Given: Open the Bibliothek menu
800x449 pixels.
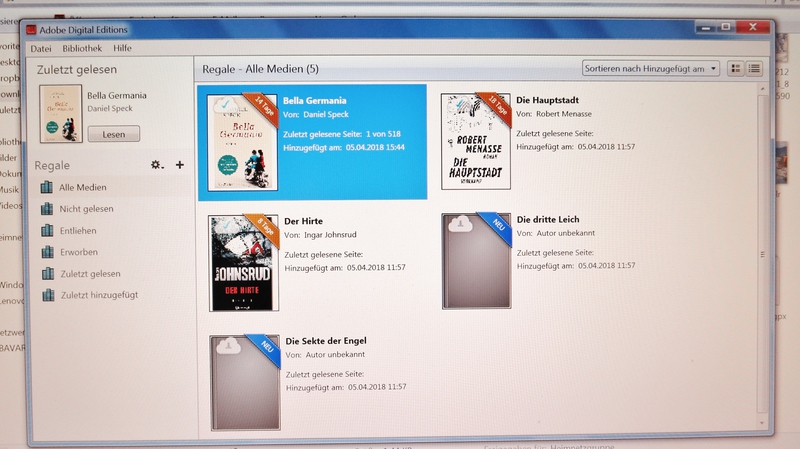Looking at the screenshot, I should (x=82, y=48).
